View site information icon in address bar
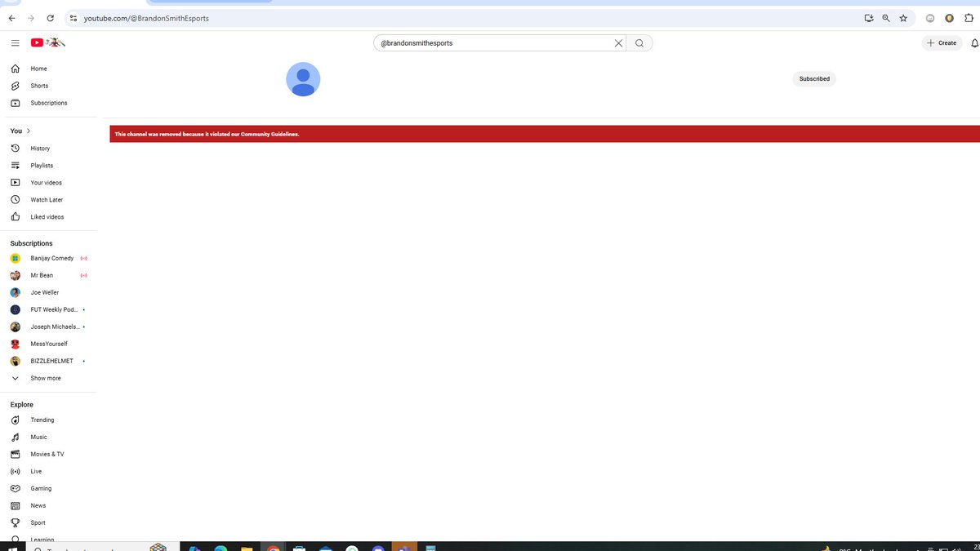The height and width of the screenshot is (551, 980). (x=73, y=18)
